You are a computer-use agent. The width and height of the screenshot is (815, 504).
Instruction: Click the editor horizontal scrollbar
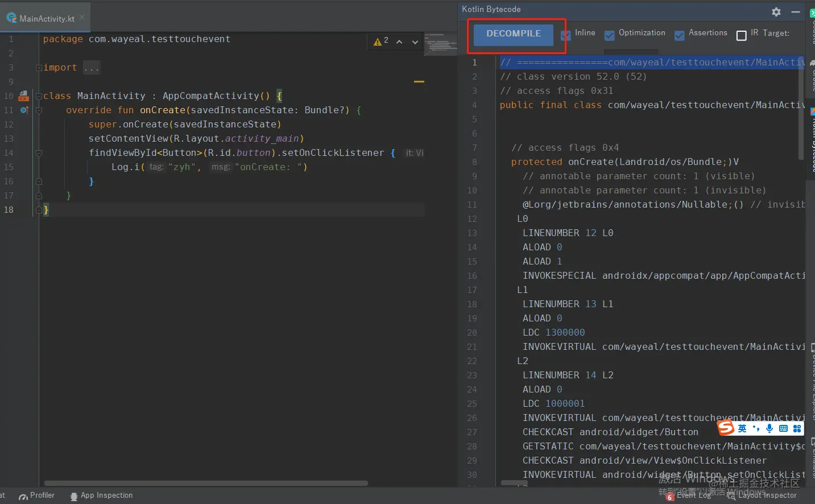206,483
